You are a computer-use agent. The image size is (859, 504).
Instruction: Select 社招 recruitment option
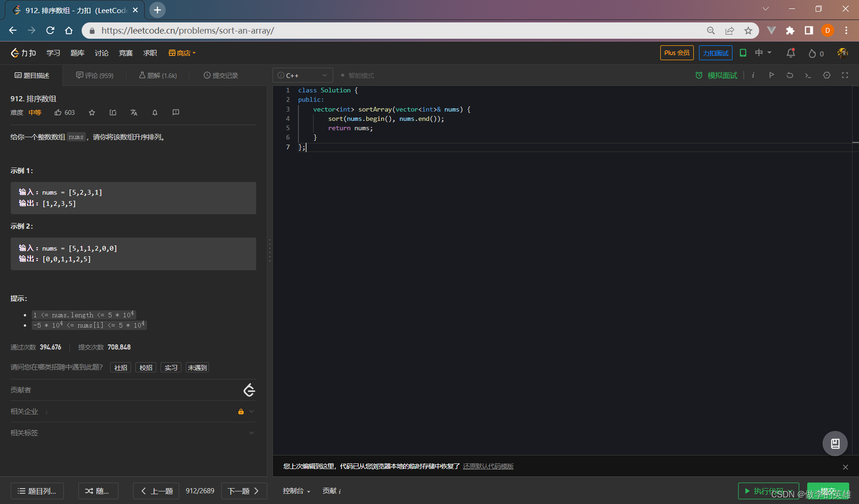pos(121,367)
